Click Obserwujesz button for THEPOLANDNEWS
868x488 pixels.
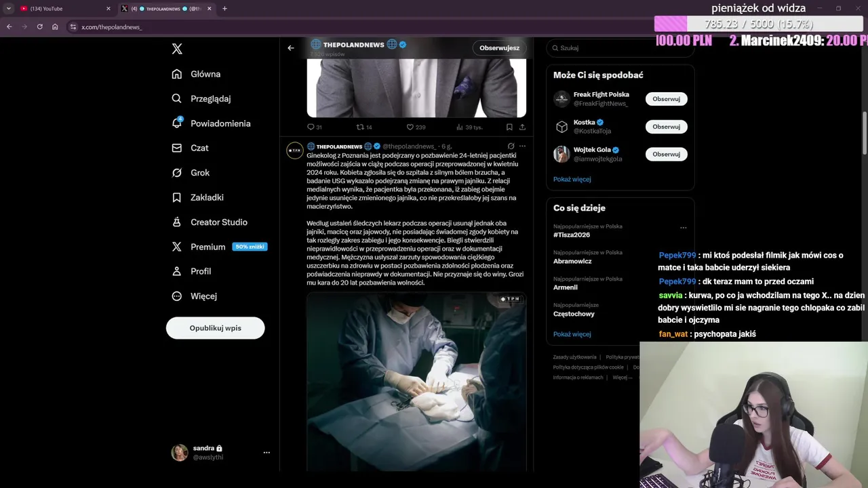coord(500,47)
